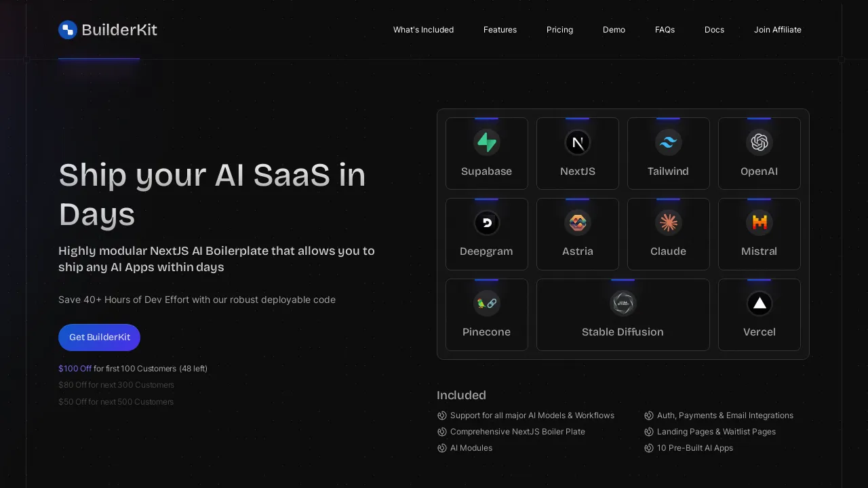The height and width of the screenshot is (488, 868).
Task: Open the Pricing nav link
Action: tap(559, 30)
